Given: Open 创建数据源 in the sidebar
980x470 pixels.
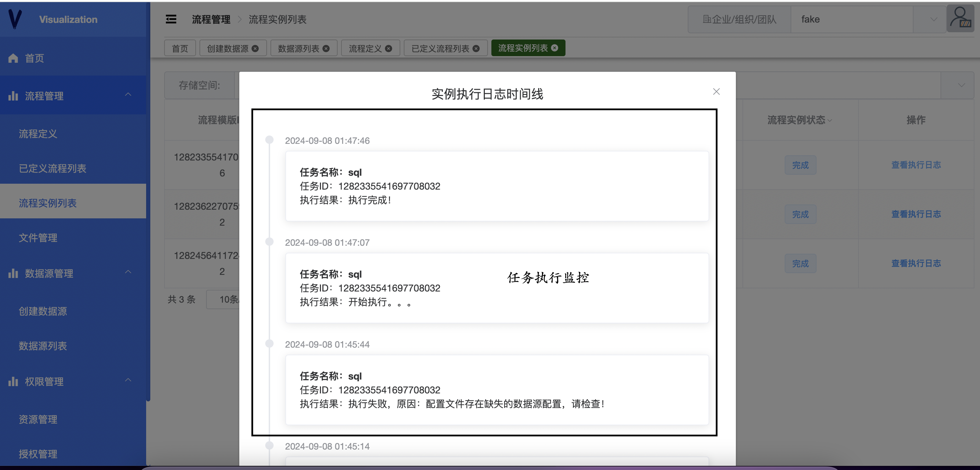Looking at the screenshot, I should (x=73, y=311).
